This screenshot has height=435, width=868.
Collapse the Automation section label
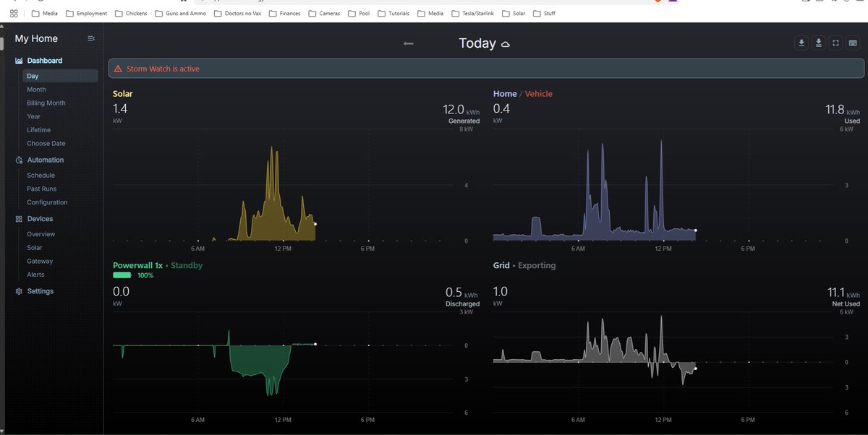tap(46, 160)
